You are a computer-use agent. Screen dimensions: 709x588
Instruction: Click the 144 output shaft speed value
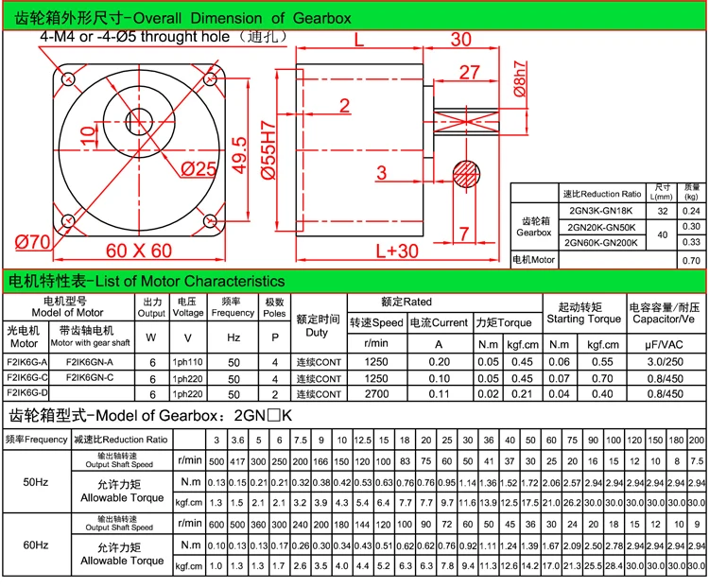click(362, 525)
